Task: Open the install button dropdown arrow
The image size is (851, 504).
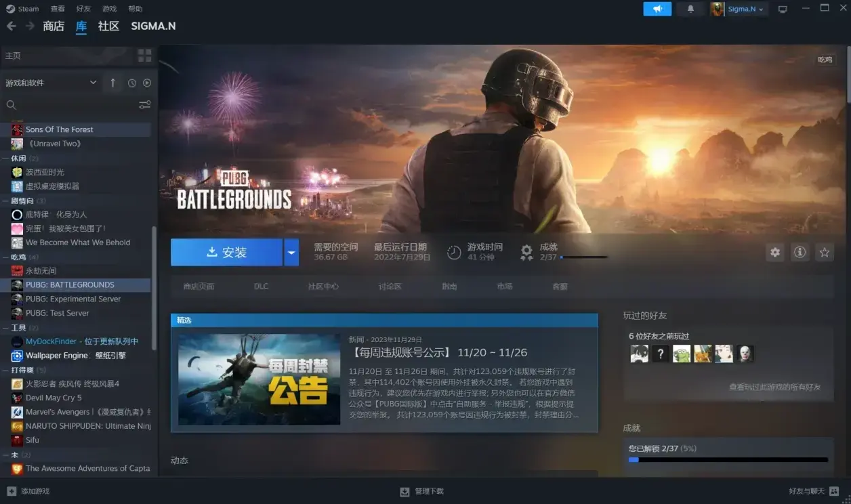Action: click(291, 252)
